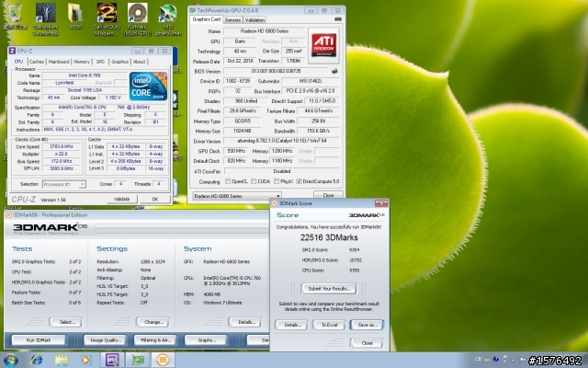Click the Graphs button in 3DMark06

206,340
